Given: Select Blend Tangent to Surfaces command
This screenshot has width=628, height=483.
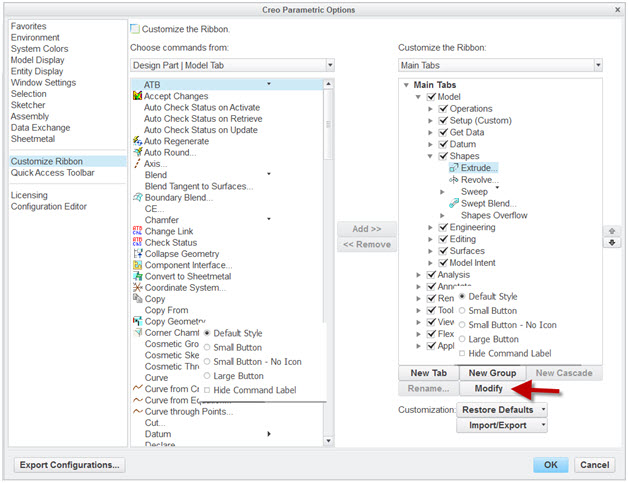Looking at the screenshot, I should 199,186.
